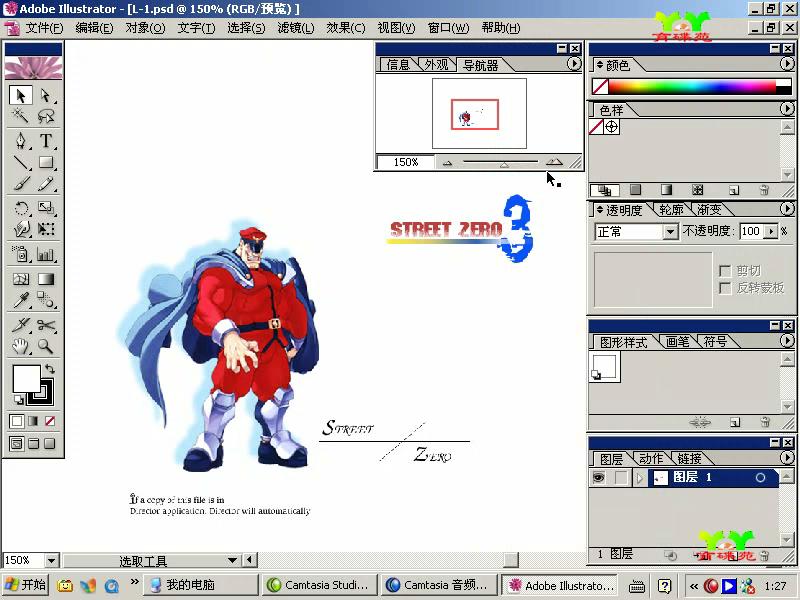Open 我的电脑 taskbar button
This screenshot has width=800, height=600.
(201, 585)
